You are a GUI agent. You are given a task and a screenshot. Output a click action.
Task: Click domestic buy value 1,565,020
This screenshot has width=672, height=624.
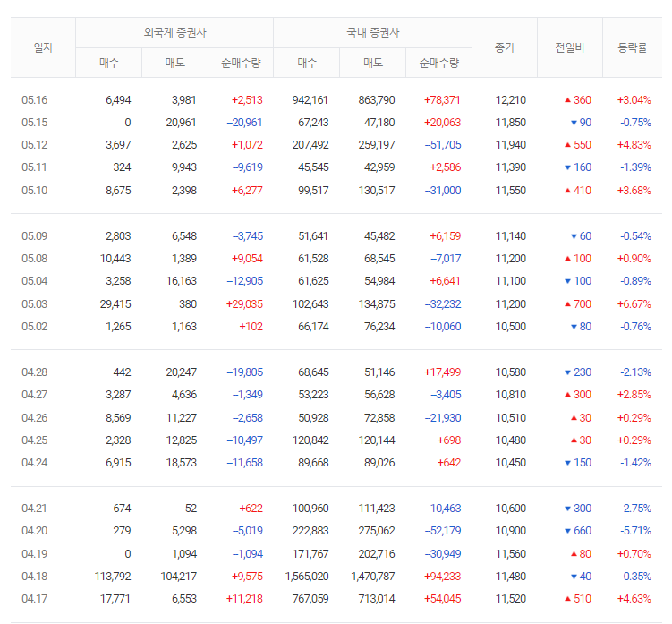(307, 576)
